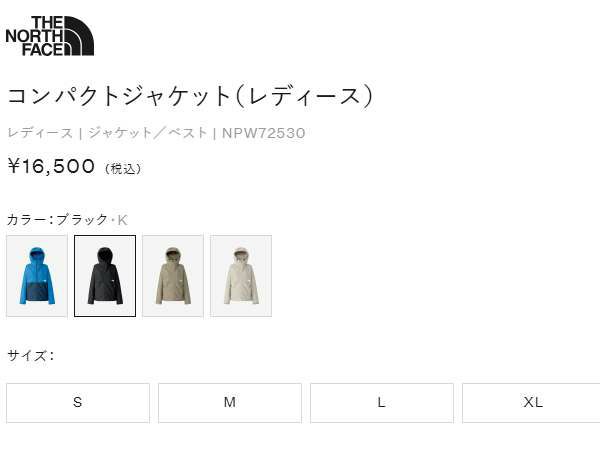
Task: Select size S
Action: (78, 403)
